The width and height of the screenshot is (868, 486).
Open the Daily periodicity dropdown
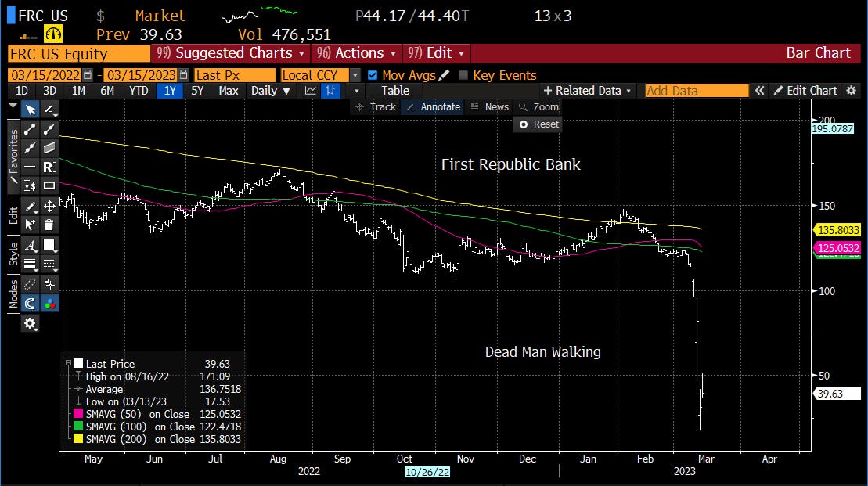[271, 91]
